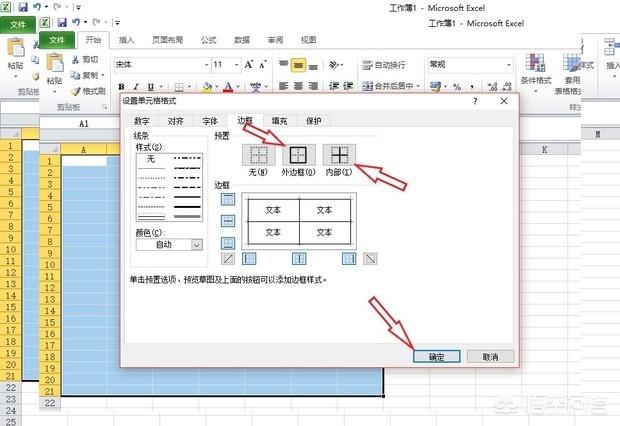
Task: Click the 取消 button
Action: point(489,356)
